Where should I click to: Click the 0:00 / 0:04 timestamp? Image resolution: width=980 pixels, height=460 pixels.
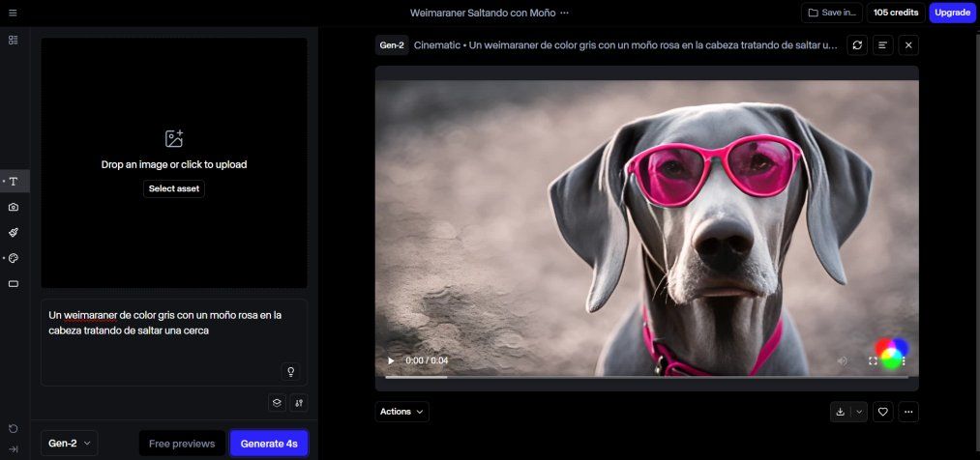[x=427, y=360]
